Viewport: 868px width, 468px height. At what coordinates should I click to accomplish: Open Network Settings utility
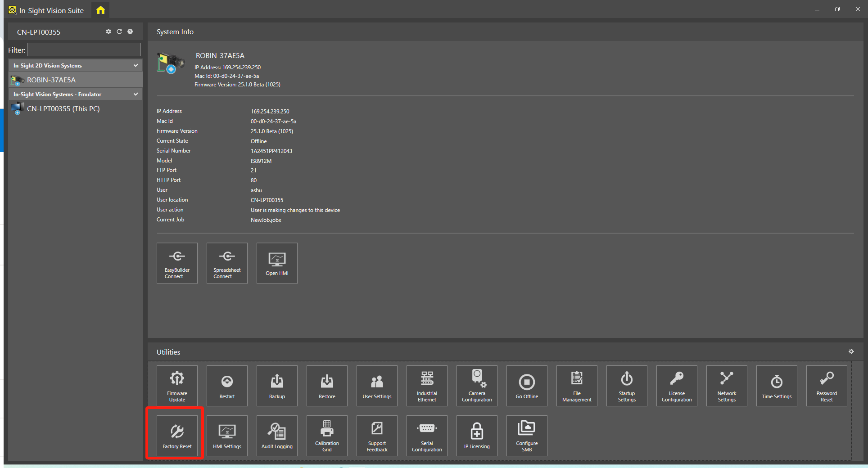point(726,386)
